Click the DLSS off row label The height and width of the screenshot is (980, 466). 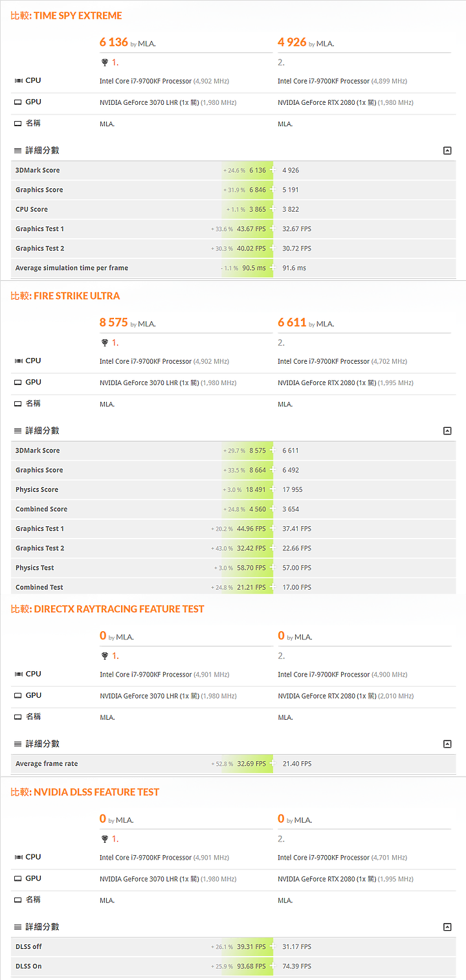pyautogui.click(x=28, y=947)
